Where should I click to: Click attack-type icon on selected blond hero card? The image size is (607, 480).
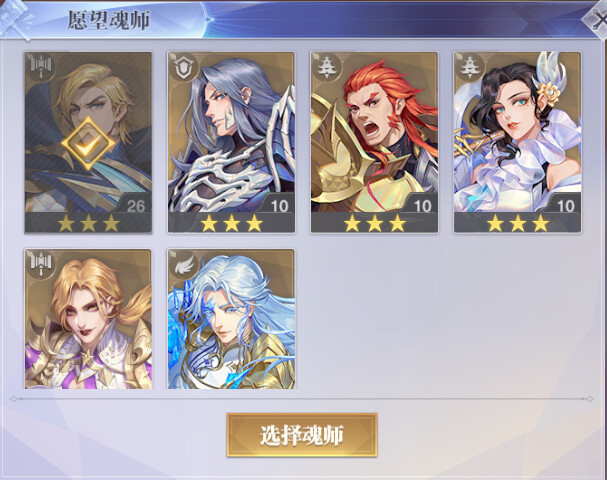[x=41, y=67]
